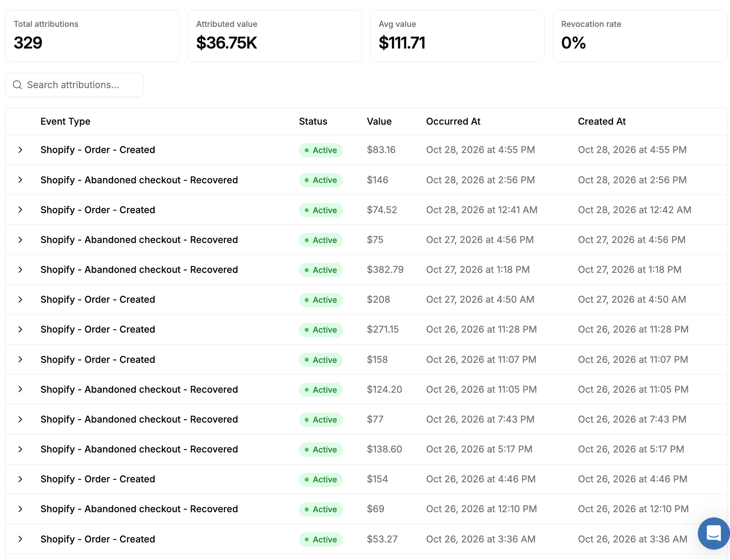Expand the $69 Abandoned checkout row
Viewport: 730px width, 560px height.
click(21, 509)
